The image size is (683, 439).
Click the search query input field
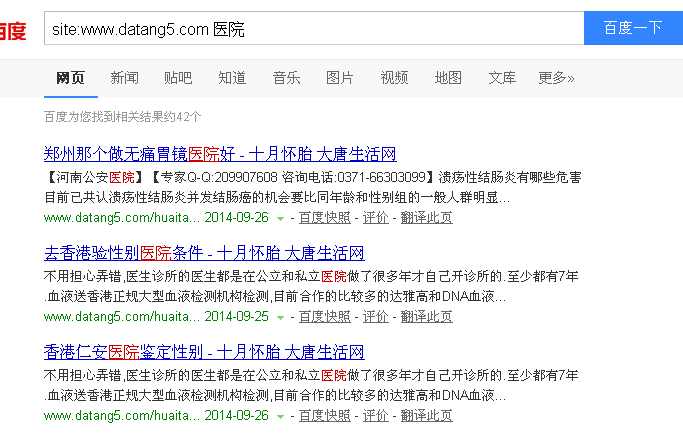coord(314,29)
